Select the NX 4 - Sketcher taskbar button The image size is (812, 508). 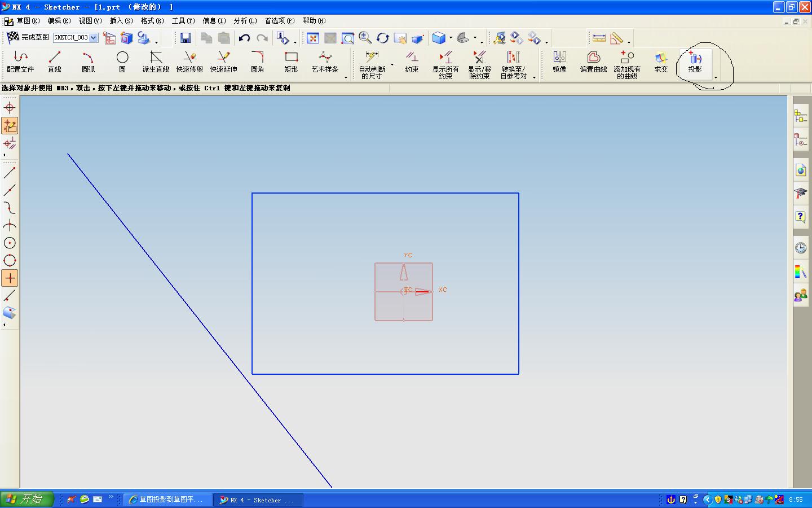click(x=258, y=500)
